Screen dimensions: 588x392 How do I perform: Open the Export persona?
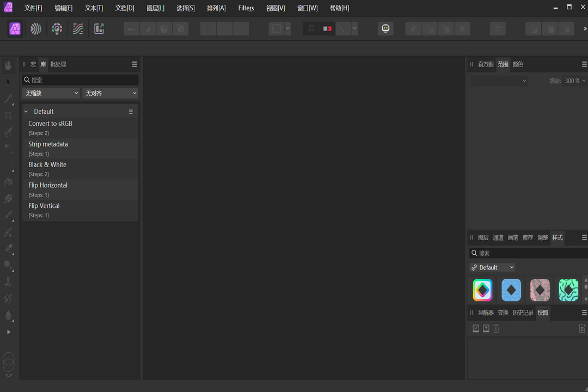[x=99, y=28]
